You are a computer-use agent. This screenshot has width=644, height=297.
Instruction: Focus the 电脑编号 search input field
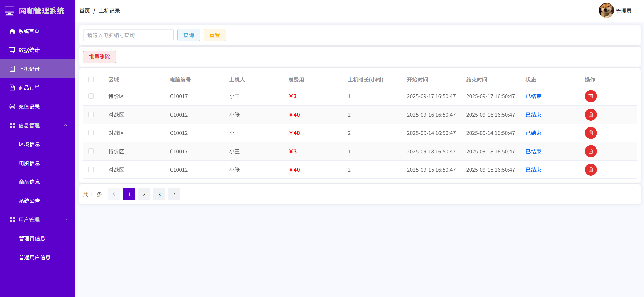click(x=128, y=35)
